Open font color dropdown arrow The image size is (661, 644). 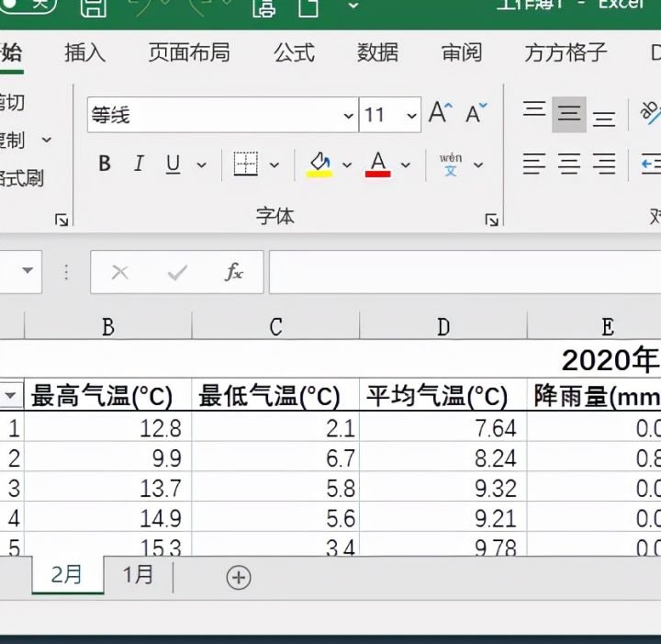point(406,164)
